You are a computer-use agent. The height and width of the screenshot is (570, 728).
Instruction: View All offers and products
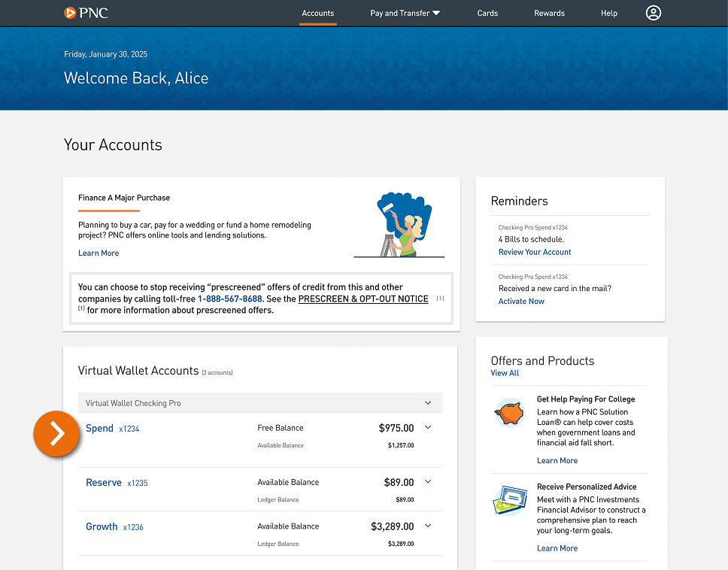(504, 372)
